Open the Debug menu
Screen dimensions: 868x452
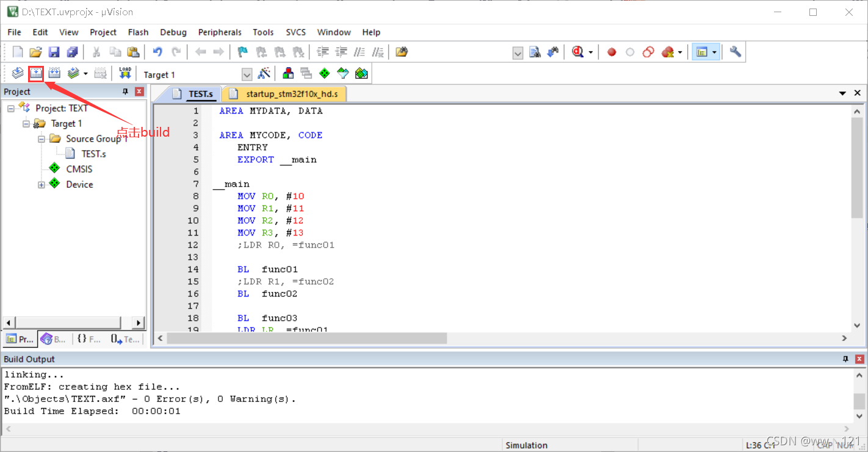[173, 32]
